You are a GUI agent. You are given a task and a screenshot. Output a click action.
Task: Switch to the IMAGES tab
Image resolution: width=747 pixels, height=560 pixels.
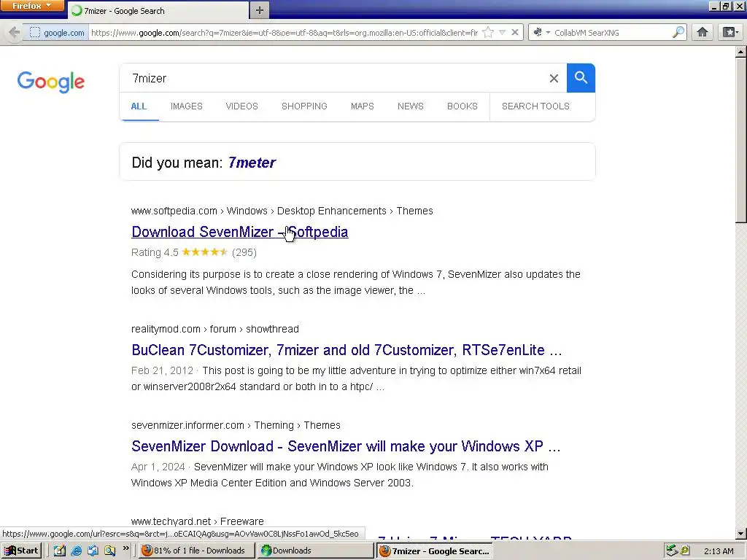(186, 106)
